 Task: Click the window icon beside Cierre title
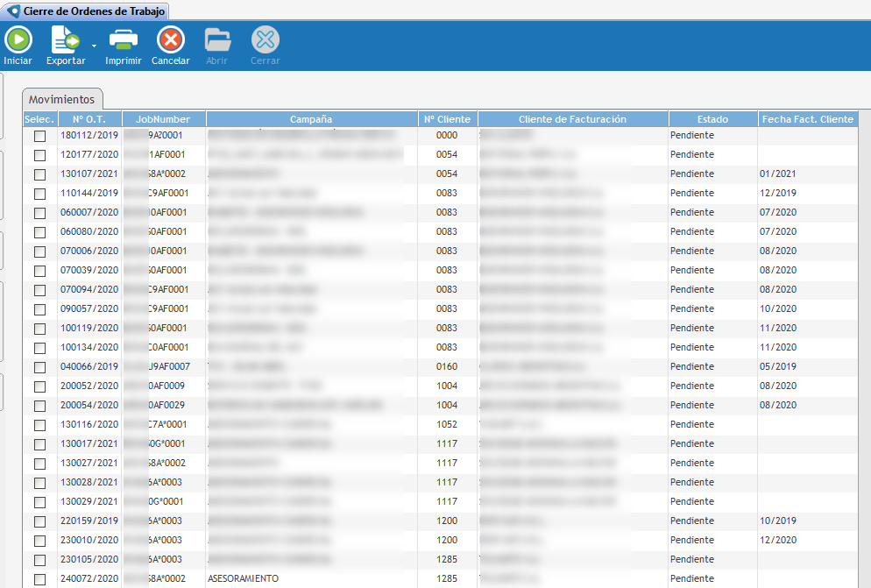point(13,11)
